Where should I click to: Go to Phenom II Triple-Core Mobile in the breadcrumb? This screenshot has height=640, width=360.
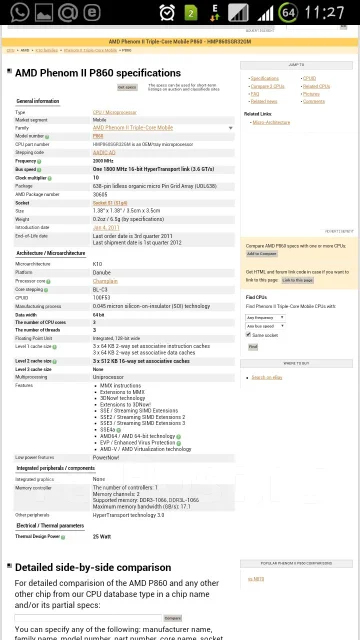tap(90, 50)
